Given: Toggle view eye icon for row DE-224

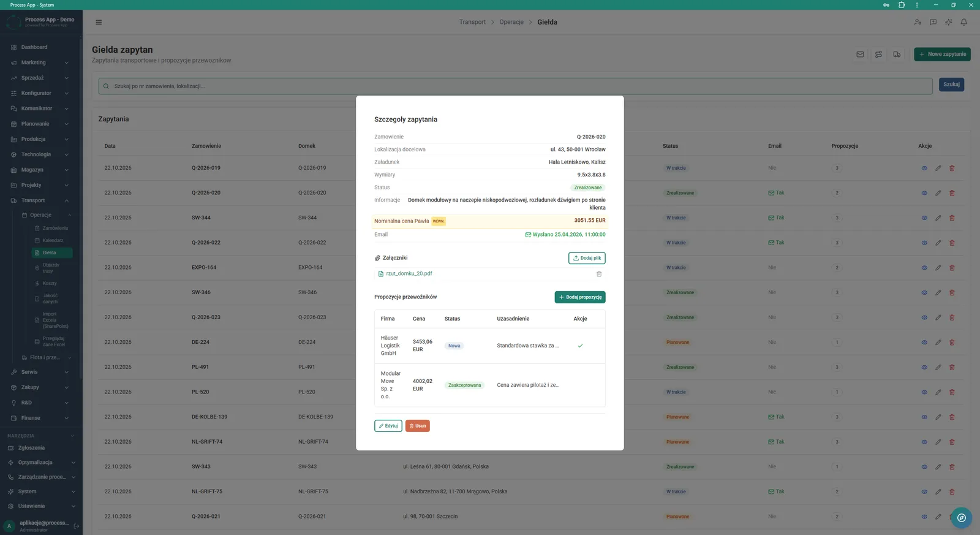Looking at the screenshot, I should pos(924,343).
